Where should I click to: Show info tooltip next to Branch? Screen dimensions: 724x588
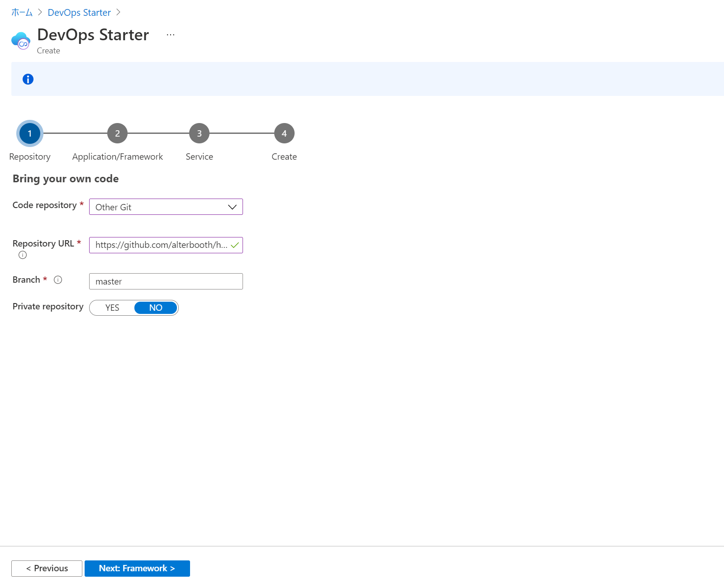(58, 280)
